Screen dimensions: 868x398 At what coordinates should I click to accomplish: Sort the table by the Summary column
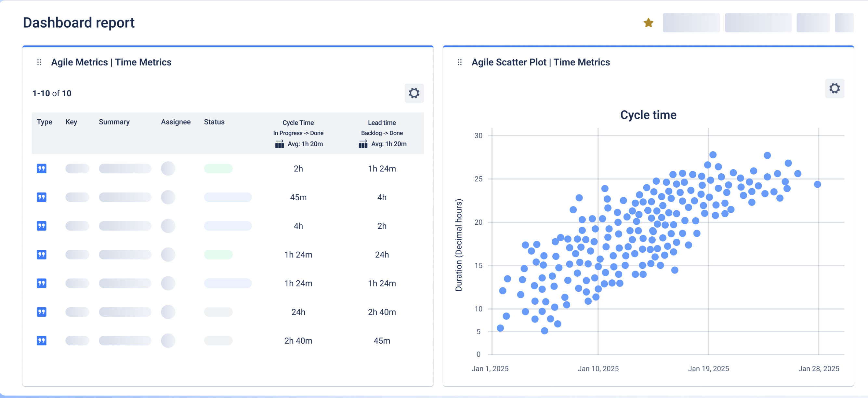(114, 122)
